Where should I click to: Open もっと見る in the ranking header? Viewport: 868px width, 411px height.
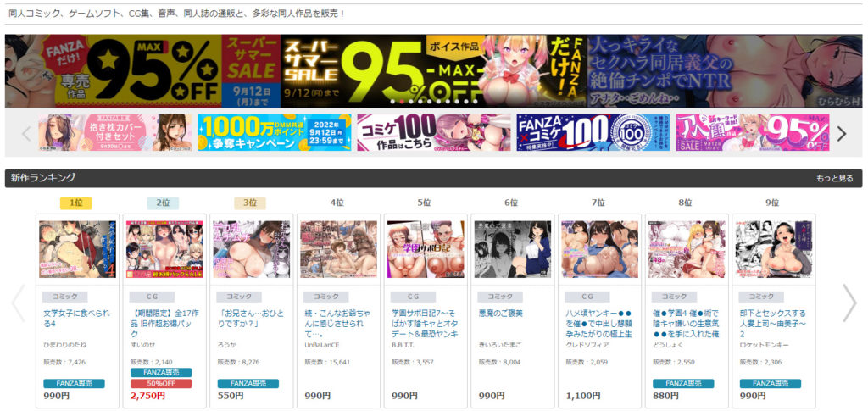point(834,179)
